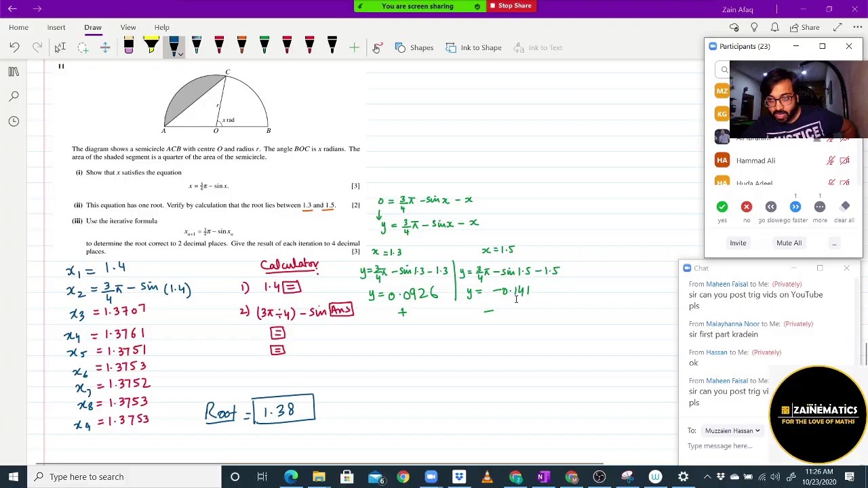Open the recent notes clock icon
868x488 pixels.
pos(14,121)
